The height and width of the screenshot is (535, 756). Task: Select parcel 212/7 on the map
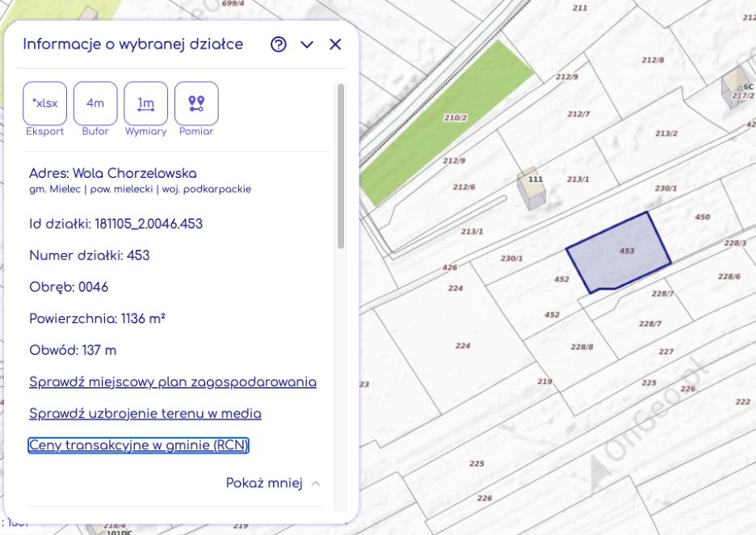tap(578, 114)
